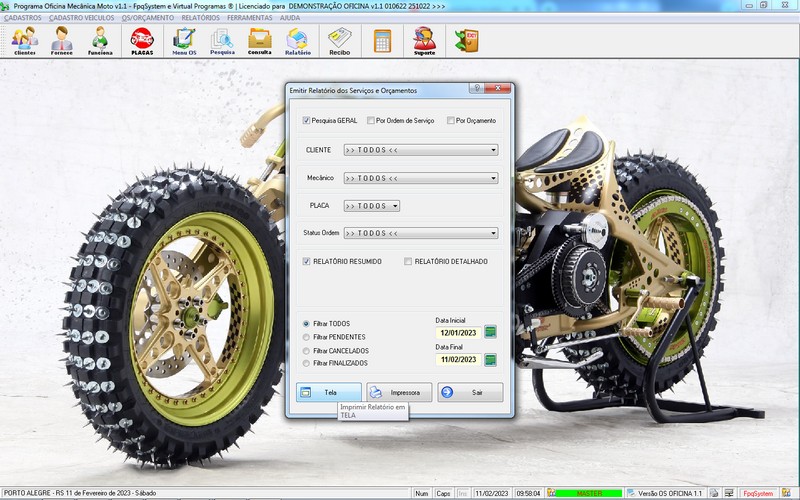The image size is (800, 500).
Task: Click the Num indicator in status bar
Action: (x=421, y=493)
